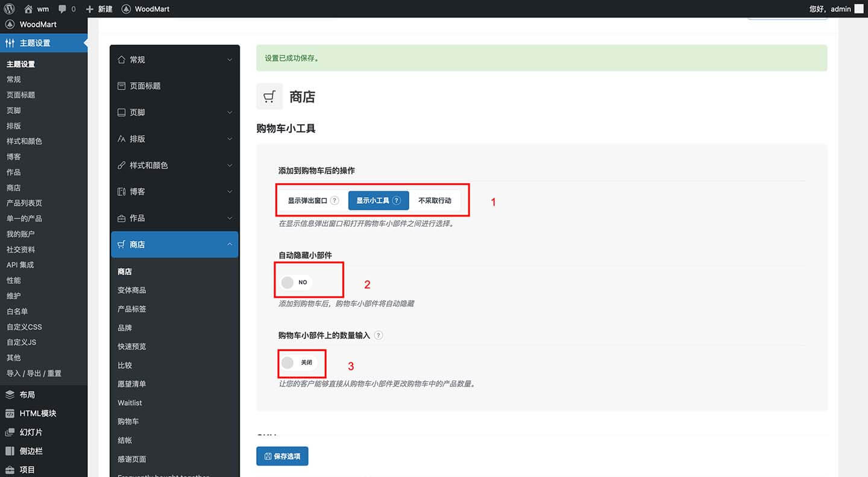
Task: Toggle the 购物车小部件上的数量输入 switch
Action: (298, 362)
